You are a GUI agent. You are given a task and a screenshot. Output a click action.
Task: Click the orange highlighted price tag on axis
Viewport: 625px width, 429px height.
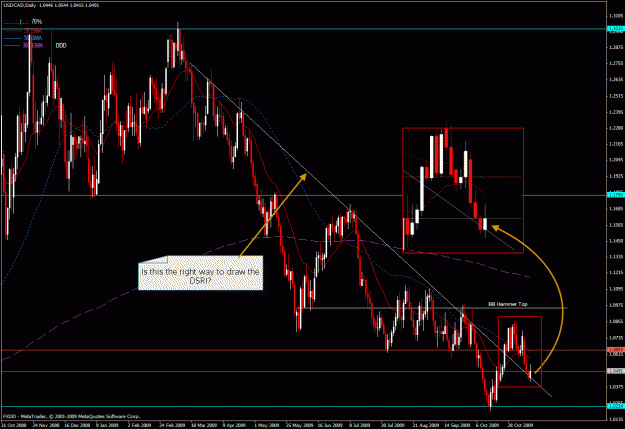[615, 350]
